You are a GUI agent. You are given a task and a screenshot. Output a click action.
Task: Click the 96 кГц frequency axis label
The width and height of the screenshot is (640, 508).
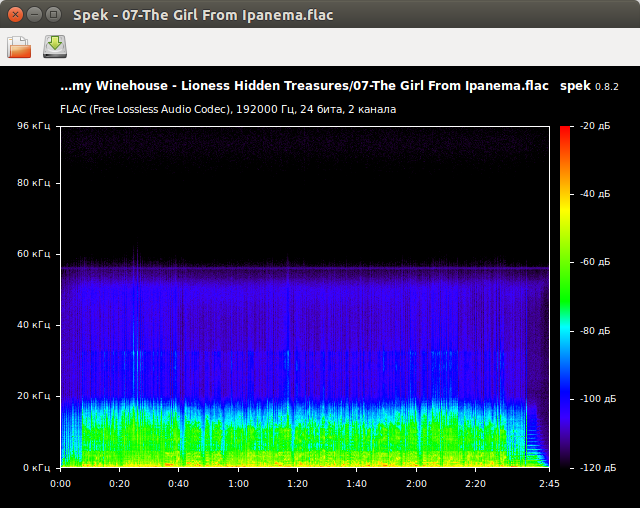pos(33,126)
